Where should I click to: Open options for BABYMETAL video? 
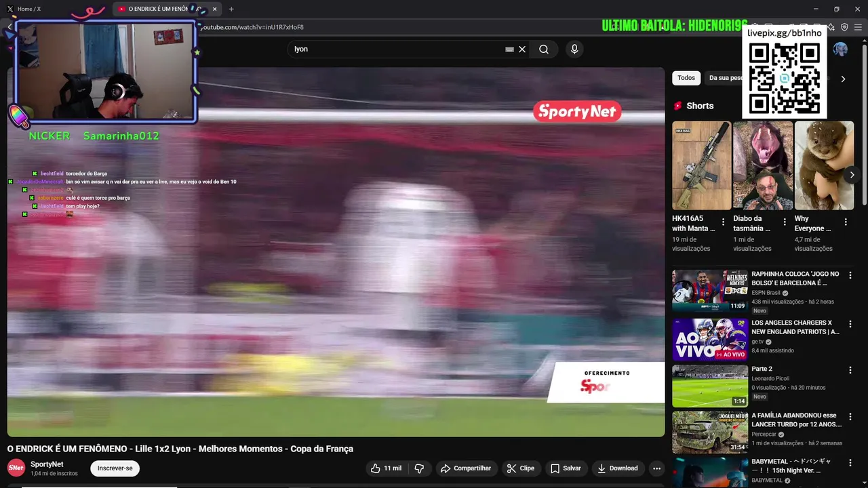[850, 462]
